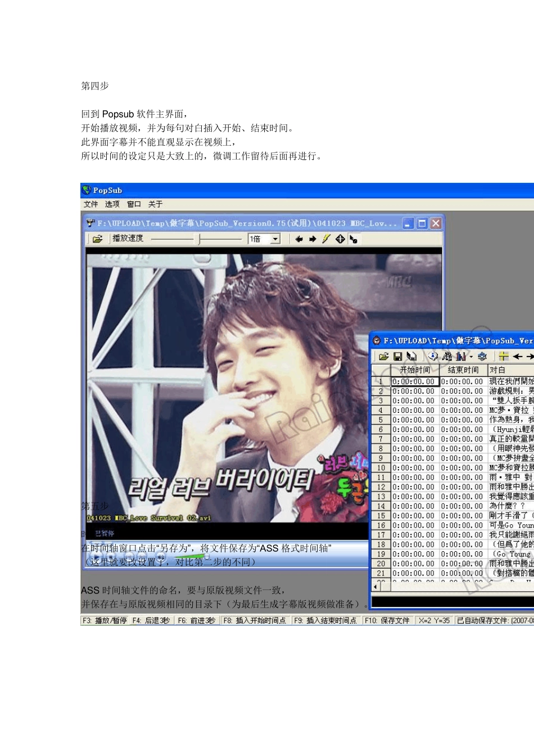The width and height of the screenshot is (534, 756).
Task: Click the F9 插入结束时间点 status bar item
Action: pos(326,620)
